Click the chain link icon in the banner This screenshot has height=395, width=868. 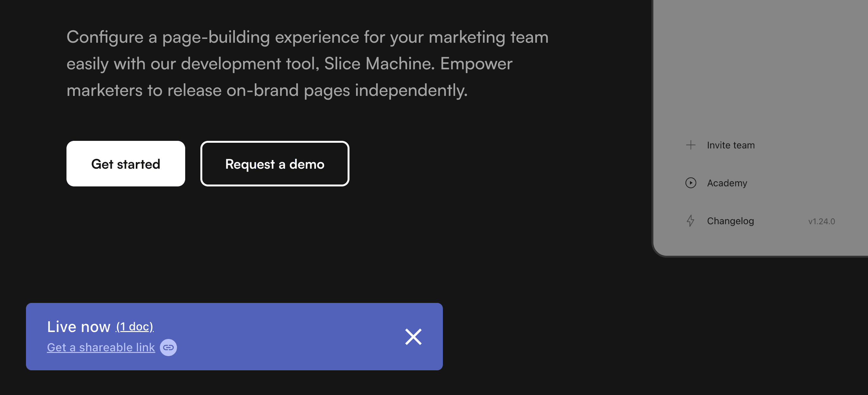168,347
